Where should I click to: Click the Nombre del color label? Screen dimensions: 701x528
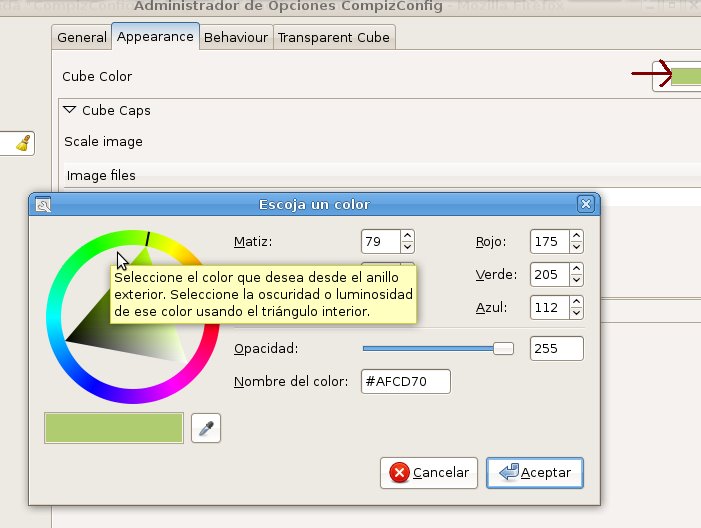(291, 382)
